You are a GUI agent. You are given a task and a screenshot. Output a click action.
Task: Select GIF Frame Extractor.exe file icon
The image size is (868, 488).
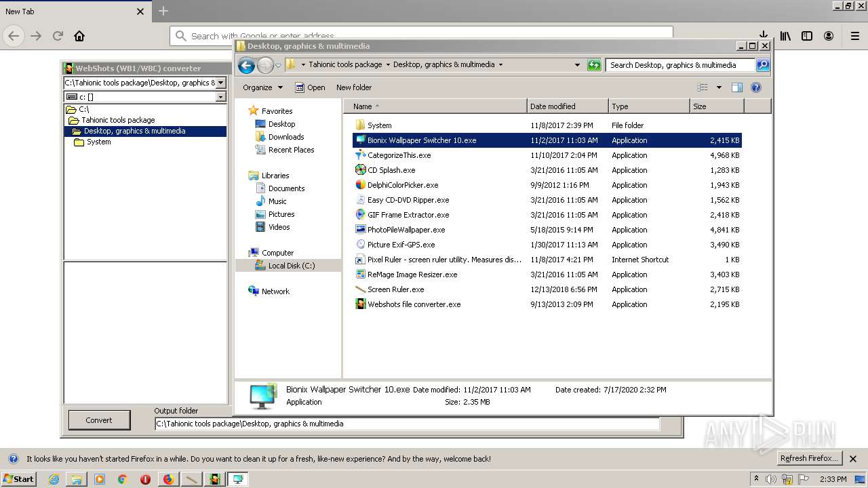click(360, 215)
